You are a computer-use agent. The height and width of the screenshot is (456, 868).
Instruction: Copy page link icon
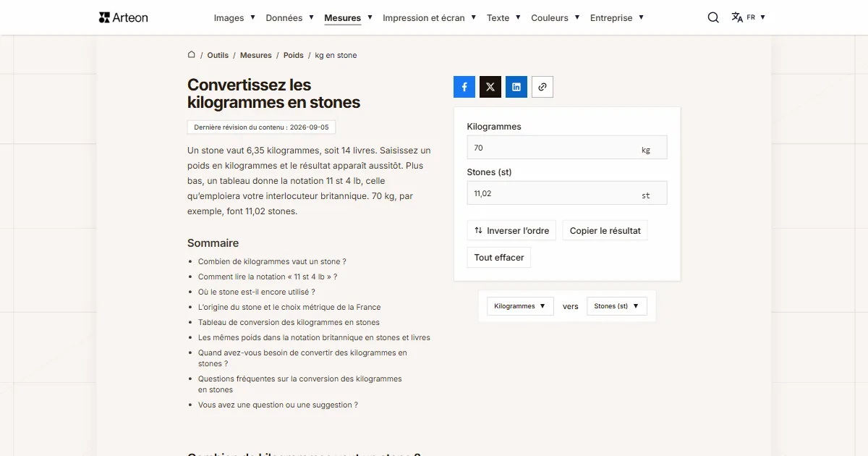pyautogui.click(x=542, y=87)
